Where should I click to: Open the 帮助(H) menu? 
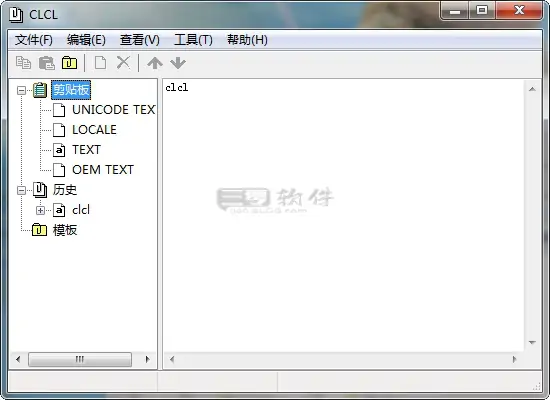click(247, 40)
